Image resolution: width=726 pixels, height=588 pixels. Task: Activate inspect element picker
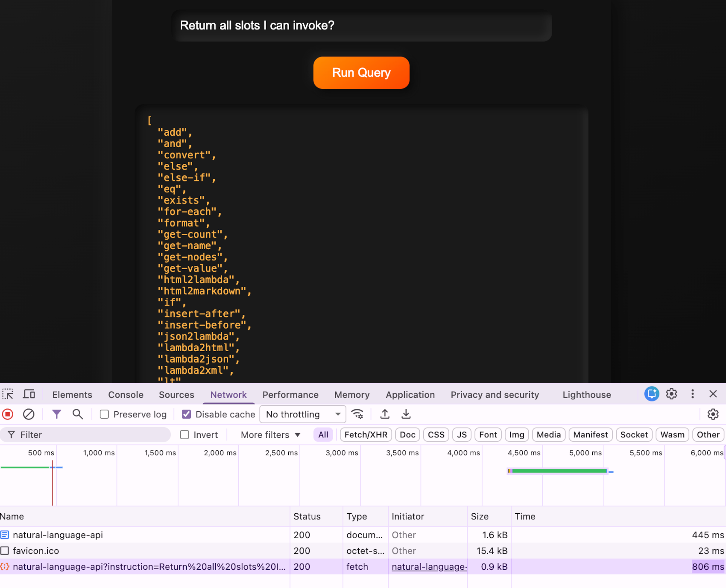point(8,394)
